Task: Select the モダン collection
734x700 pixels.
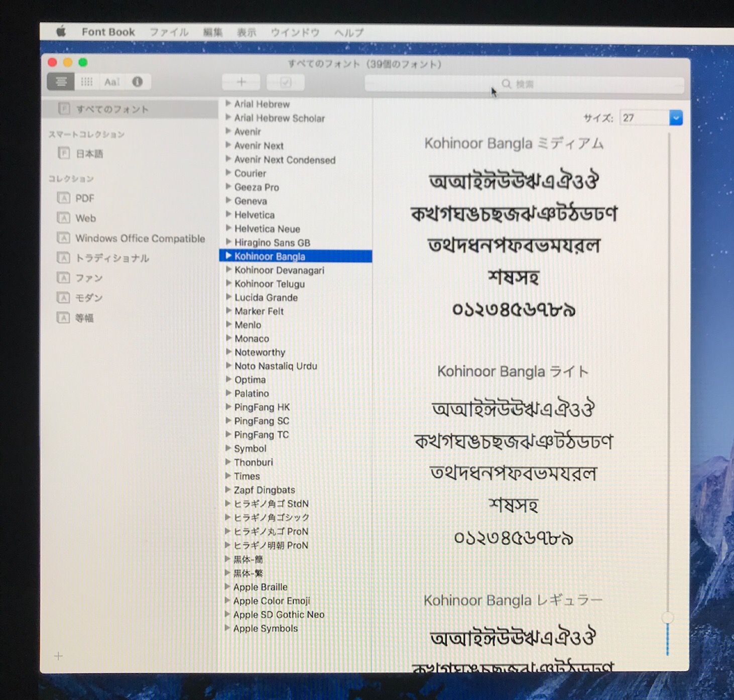Action: coord(89,298)
